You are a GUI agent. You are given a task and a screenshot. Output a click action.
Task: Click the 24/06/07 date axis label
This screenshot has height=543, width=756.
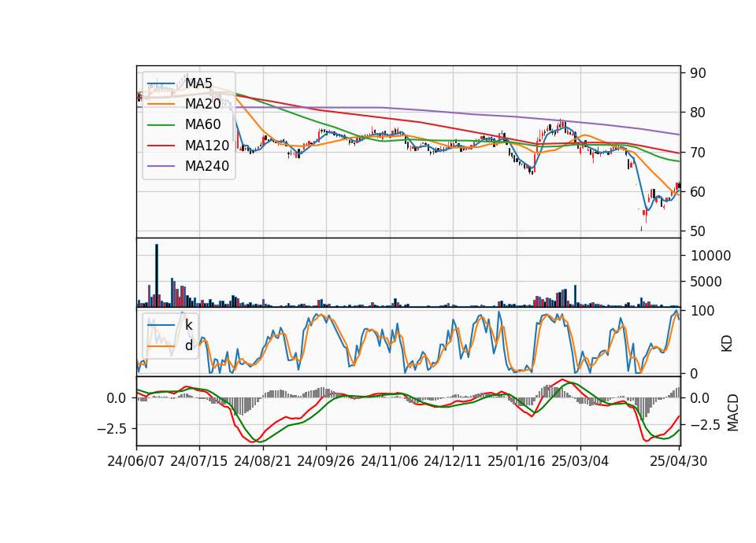click(x=136, y=461)
